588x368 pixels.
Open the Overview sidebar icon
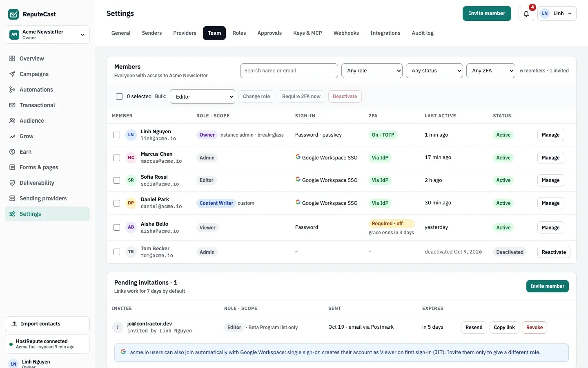tap(12, 58)
